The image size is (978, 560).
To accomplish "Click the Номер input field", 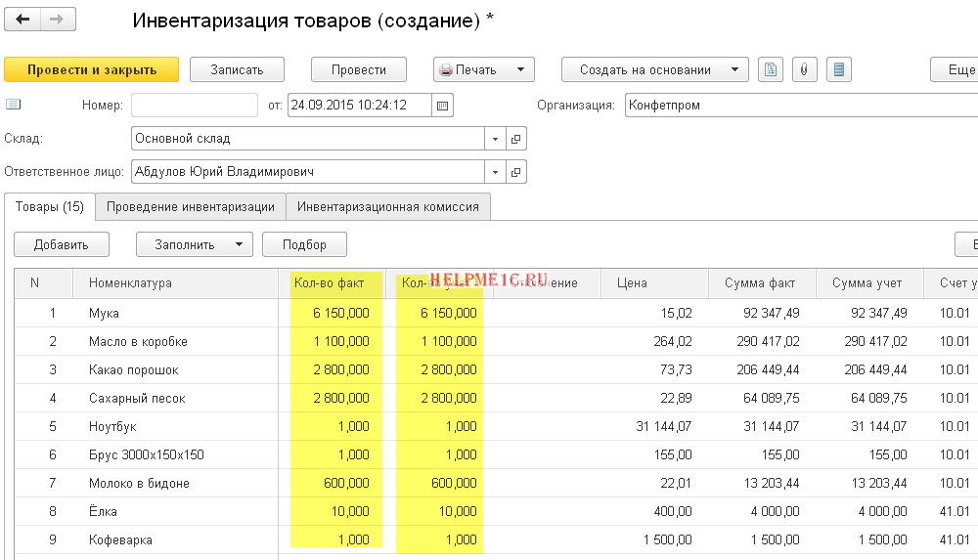I will [x=194, y=105].
